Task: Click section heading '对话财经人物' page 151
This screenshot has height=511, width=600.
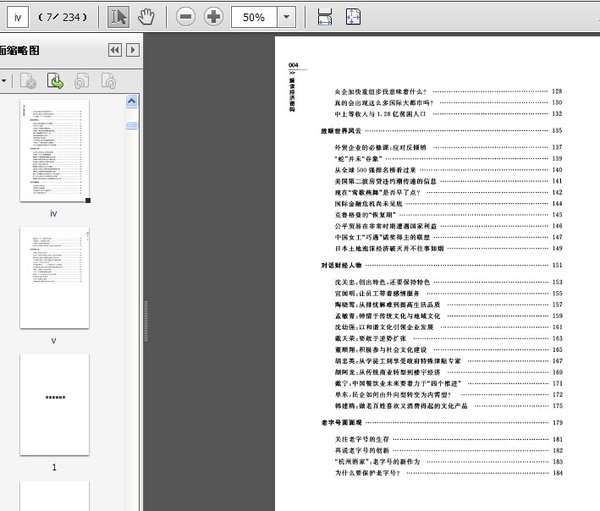Action: (x=442, y=265)
